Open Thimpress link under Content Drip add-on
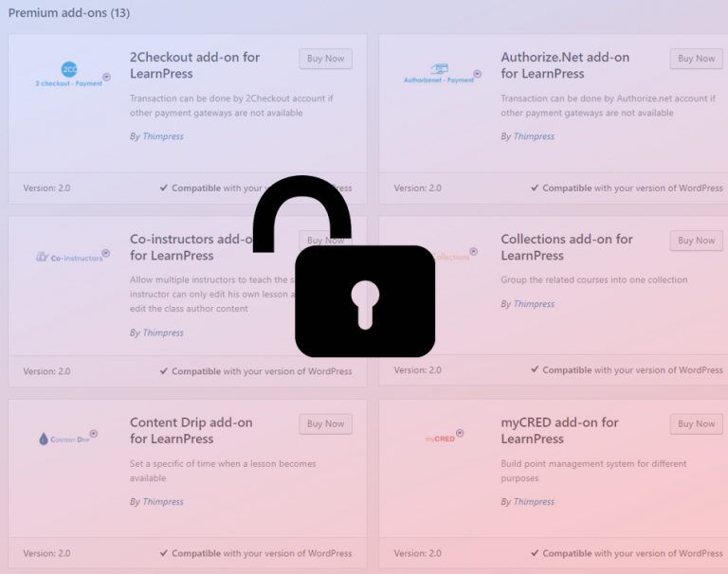This screenshot has width=728, height=574. click(163, 502)
